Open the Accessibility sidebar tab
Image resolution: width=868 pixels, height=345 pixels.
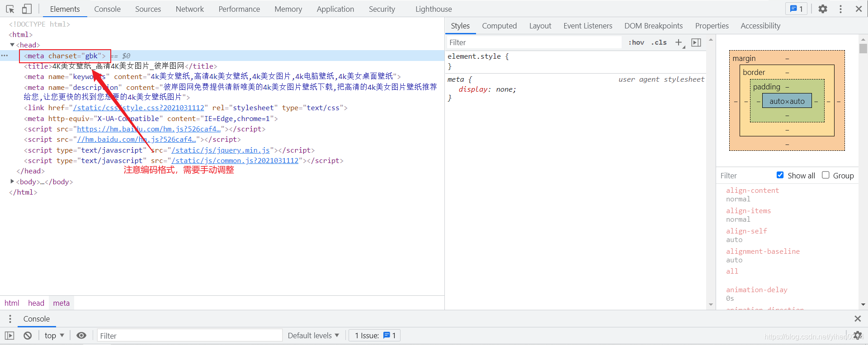coord(760,26)
